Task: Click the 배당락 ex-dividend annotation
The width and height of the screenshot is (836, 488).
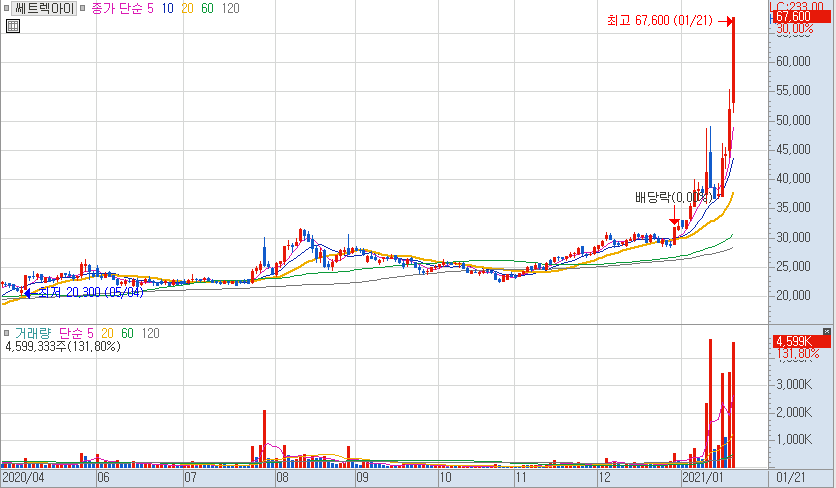Action: click(x=673, y=197)
